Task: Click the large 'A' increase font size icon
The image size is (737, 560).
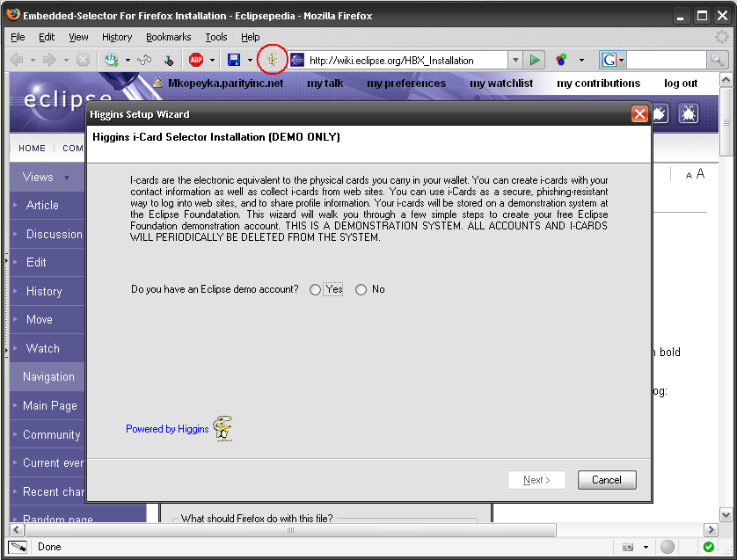Action: pyautogui.click(x=700, y=174)
